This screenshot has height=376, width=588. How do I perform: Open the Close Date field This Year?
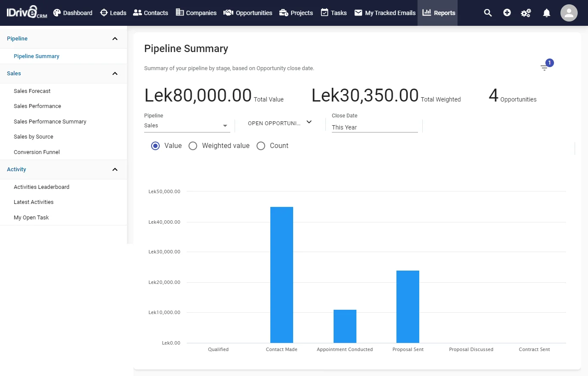point(374,127)
